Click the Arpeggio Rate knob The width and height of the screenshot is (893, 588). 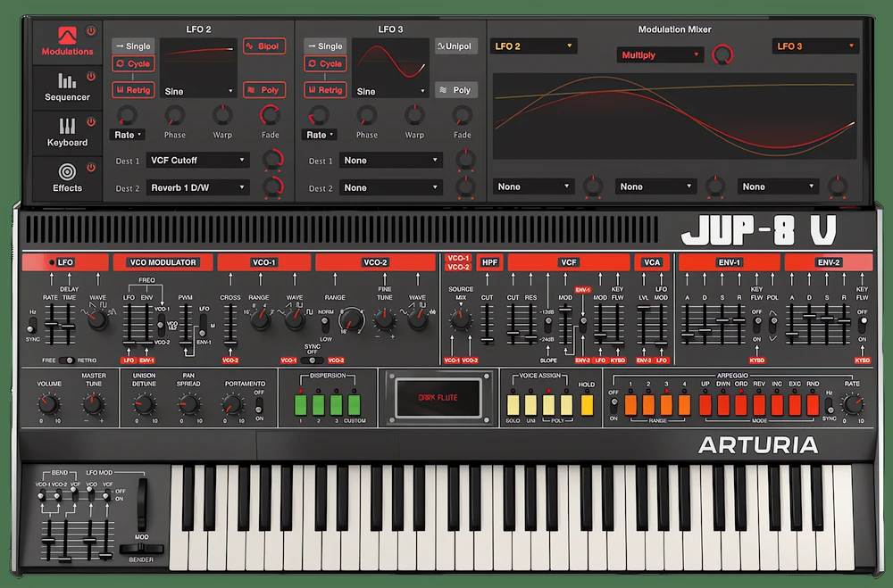click(x=852, y=404)
